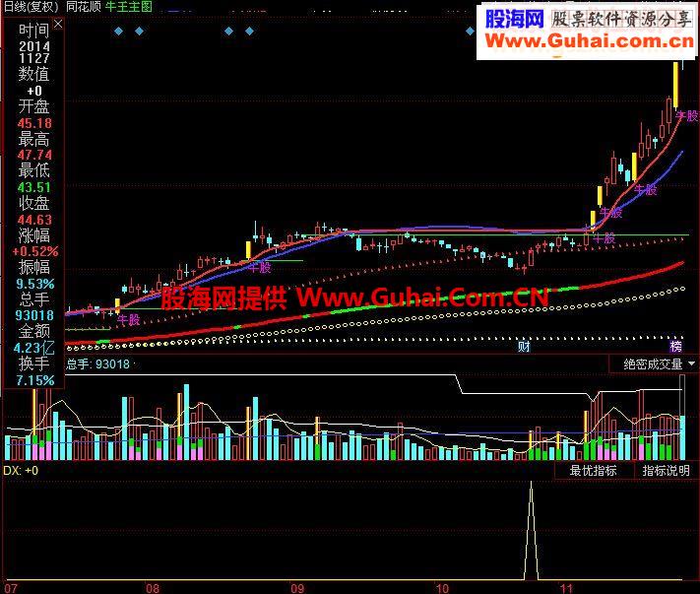Open the 指标说明 button
Image resolution: width=700 pixels, height=594 pixels.
(x=666, y=470)
